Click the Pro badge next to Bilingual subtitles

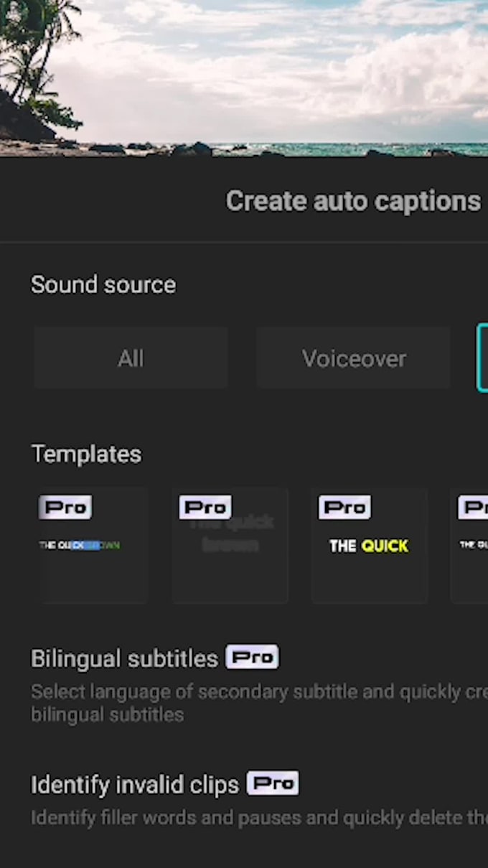253,657
